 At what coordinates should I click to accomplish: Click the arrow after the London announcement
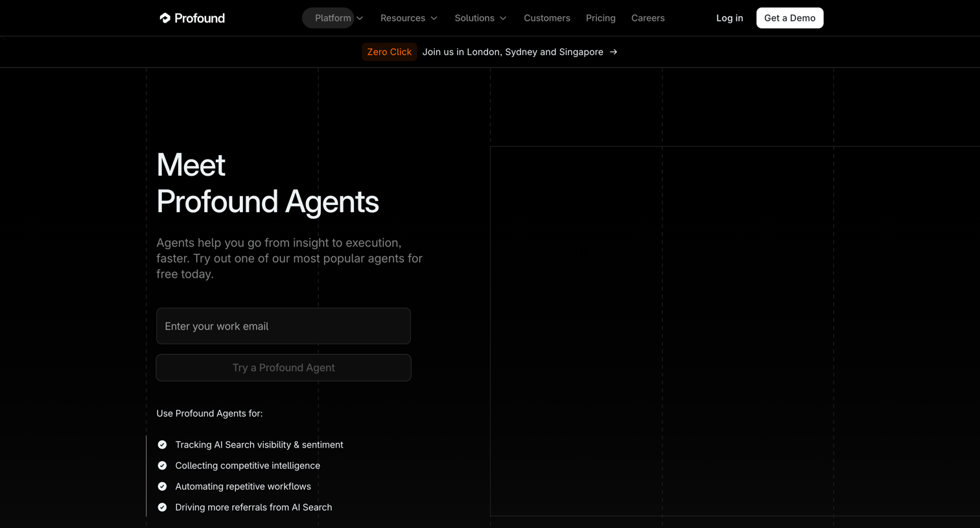click(613, 52)
